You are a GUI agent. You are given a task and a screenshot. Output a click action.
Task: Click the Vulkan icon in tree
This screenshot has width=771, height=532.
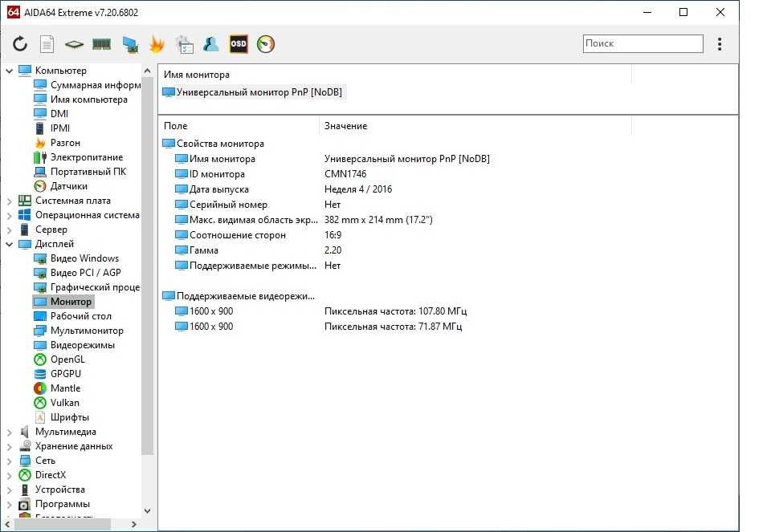tap(40, 403)
